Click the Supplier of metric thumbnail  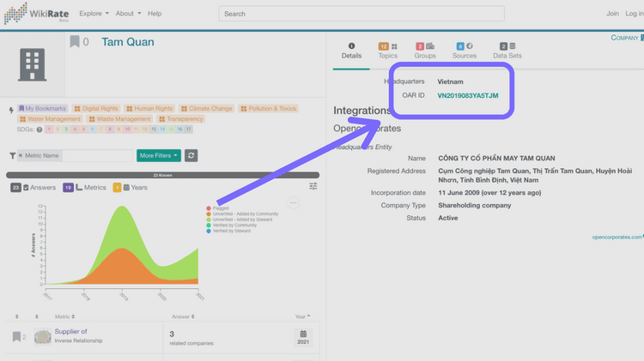point(43,336)
